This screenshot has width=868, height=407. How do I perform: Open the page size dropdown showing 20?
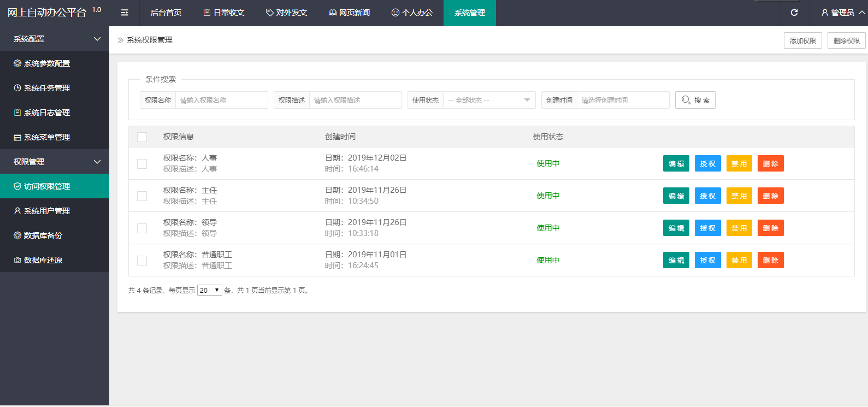click(209, 291)
